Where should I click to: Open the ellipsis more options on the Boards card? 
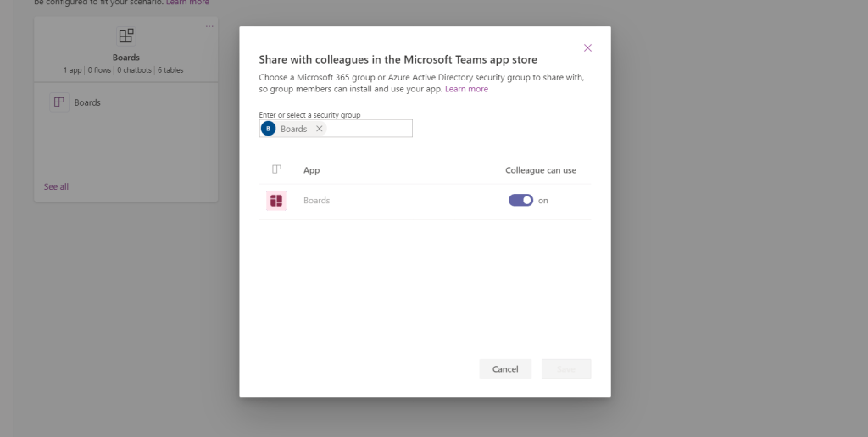point(209,26)
